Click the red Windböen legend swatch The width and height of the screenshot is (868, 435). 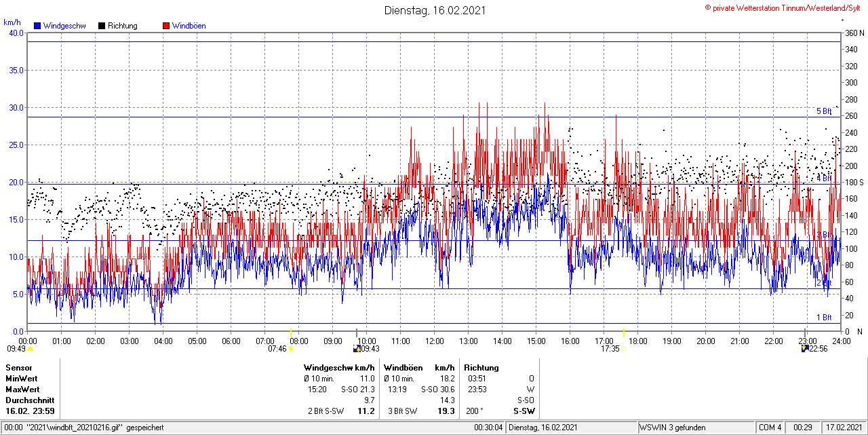click(x=166, y=26)
